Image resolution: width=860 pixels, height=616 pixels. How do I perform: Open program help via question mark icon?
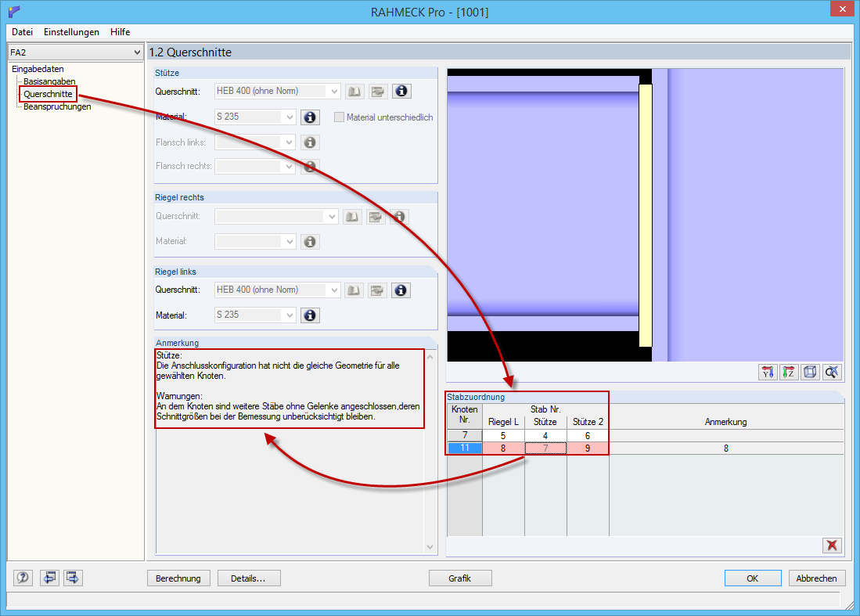pyautogui.click(x=23, y=578)
